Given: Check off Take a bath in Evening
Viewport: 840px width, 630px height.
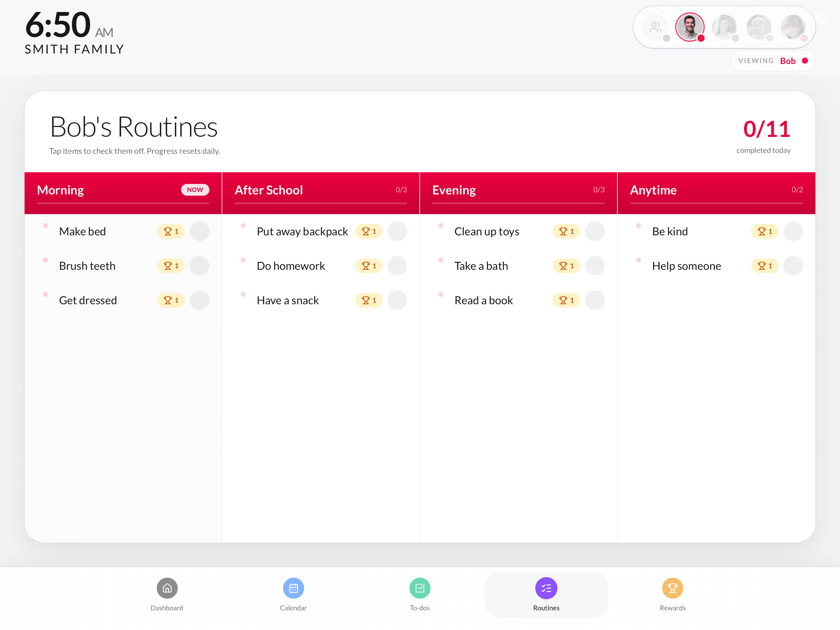Looking at the screenshot, I should tap(595, 265).
